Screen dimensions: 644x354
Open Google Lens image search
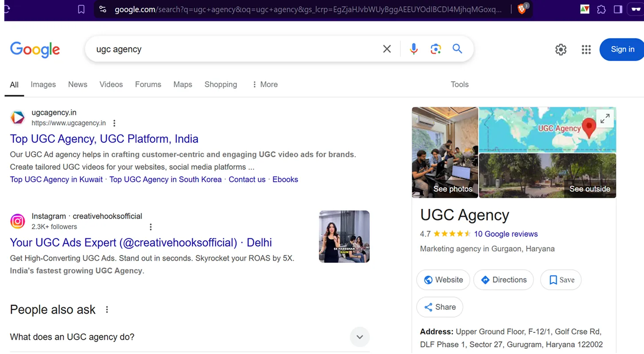pos(435,49)
